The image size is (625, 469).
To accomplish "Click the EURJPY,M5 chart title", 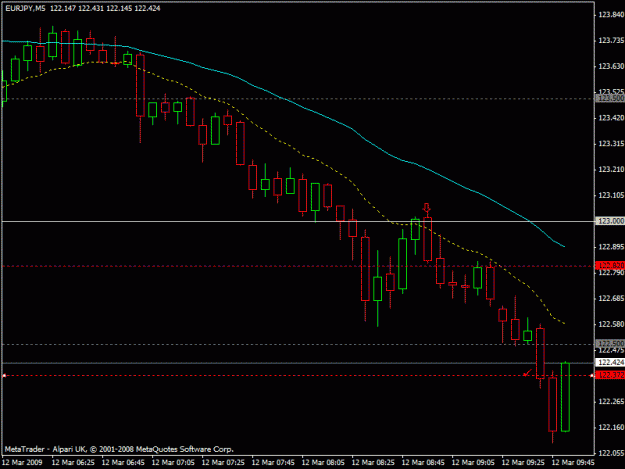I will 25,8.
